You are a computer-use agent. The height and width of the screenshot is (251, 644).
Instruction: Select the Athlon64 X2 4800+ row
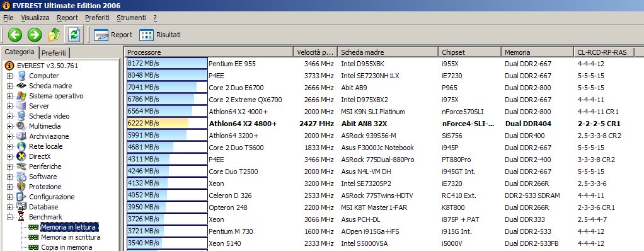pos(384,124)
